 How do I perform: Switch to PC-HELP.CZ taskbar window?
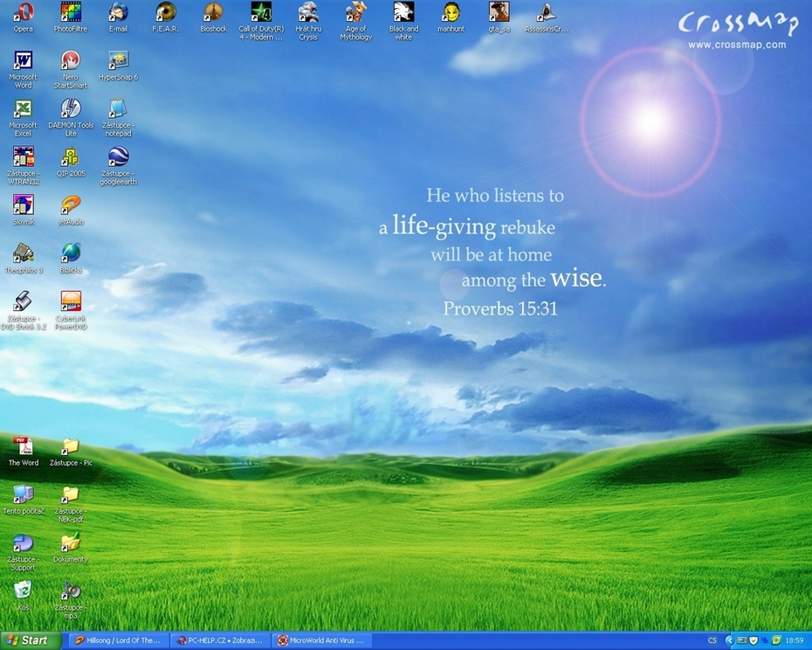click(219, 640)
